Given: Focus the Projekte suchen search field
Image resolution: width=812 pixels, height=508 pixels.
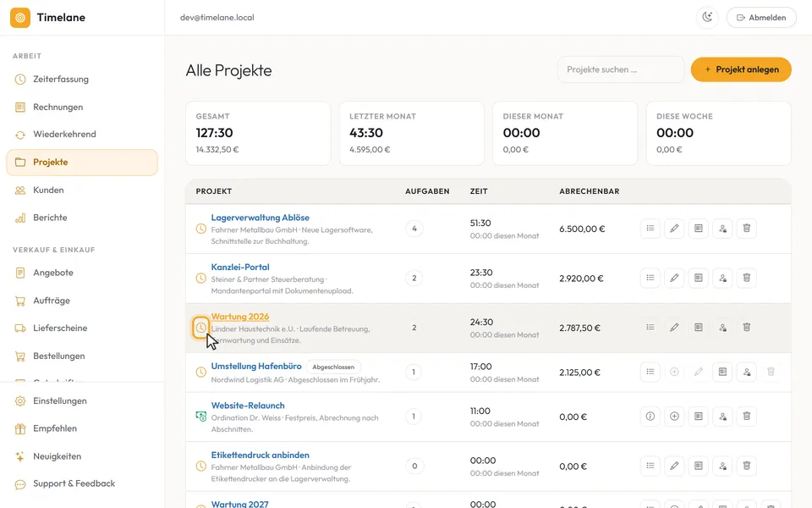Looking at the screenshot, I should pyautogui.click(x=621, y=69).
